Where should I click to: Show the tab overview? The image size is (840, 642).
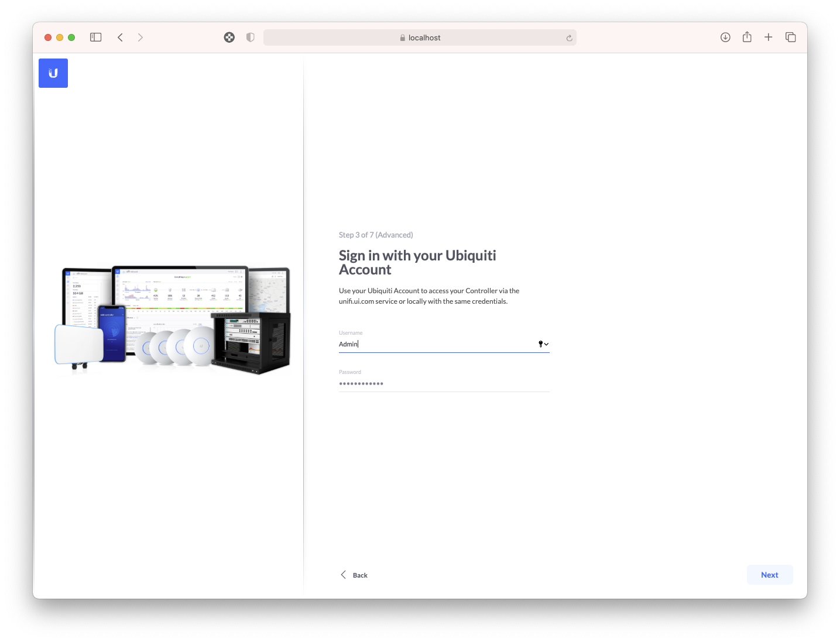790,37
